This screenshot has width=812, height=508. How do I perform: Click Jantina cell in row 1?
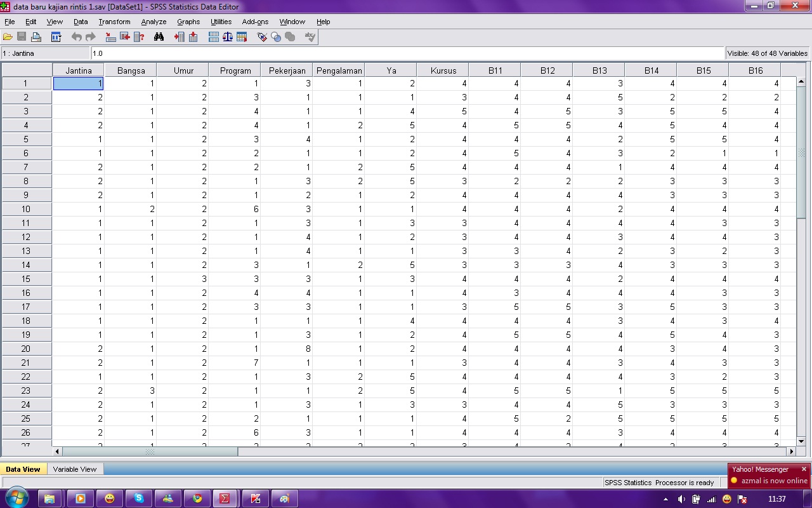tap(79, 83)
